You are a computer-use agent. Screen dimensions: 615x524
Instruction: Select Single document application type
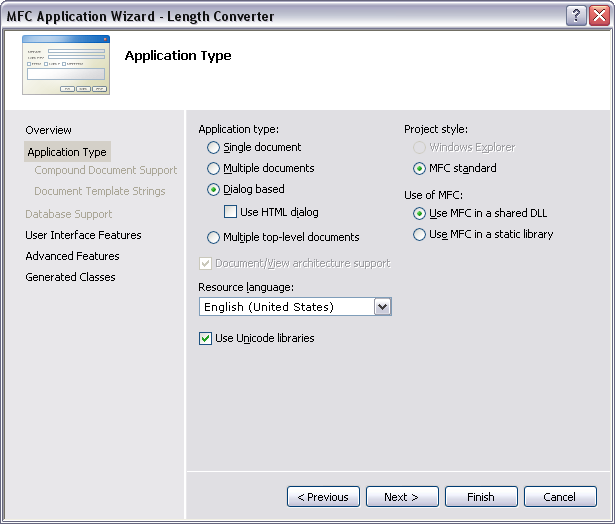click(x=213, y=147)
